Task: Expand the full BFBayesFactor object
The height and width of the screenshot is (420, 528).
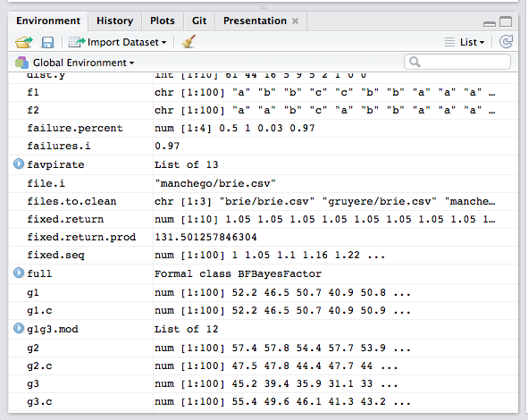Action: click(19, 273)
